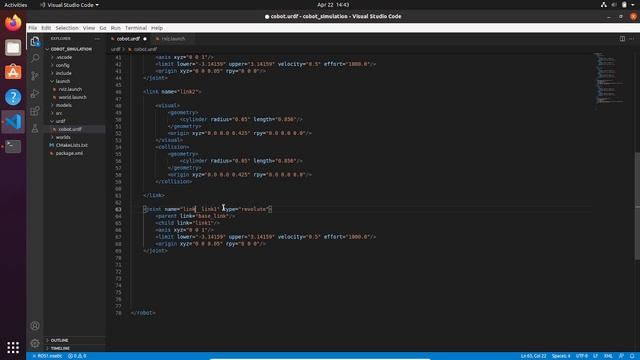
Task: Open the Testing flask icon view
Action: (x=35, y=129)
